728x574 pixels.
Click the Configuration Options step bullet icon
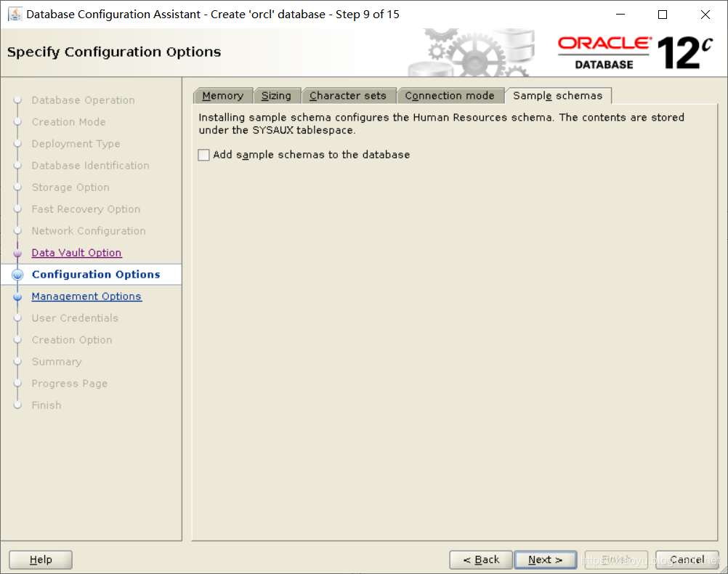tap(17, 275)
